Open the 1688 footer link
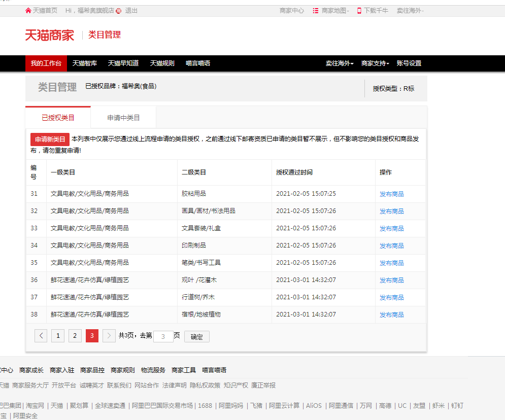Screen dimensions: 505x420 point(205,405)
